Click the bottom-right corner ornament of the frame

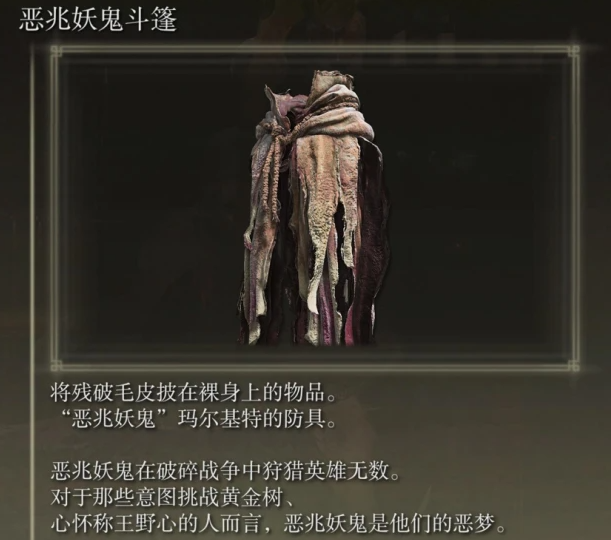point(573,365)
